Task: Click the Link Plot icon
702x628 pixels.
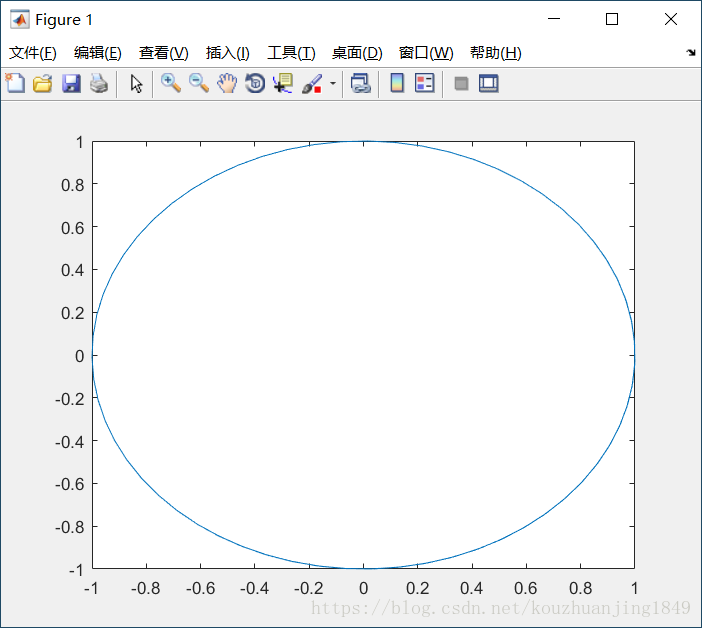Action: click(361, 83)
